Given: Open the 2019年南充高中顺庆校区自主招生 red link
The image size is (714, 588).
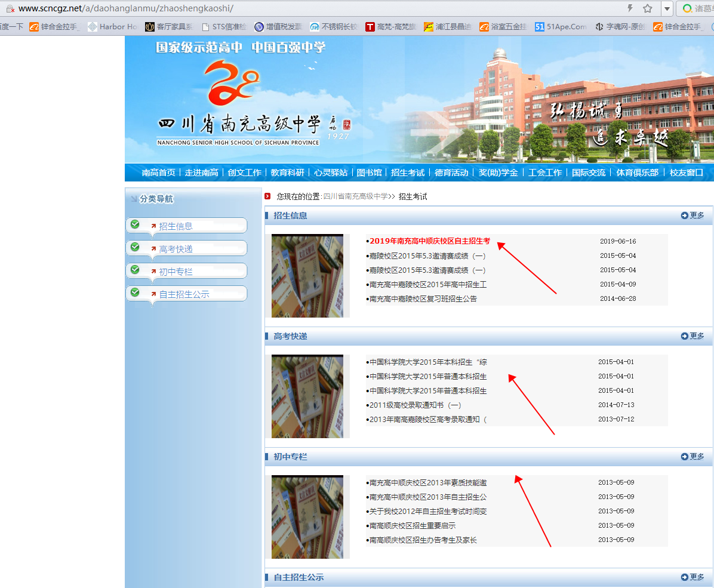Looking at the screenshot, I should pyautogui.click(x=429, y=241).
